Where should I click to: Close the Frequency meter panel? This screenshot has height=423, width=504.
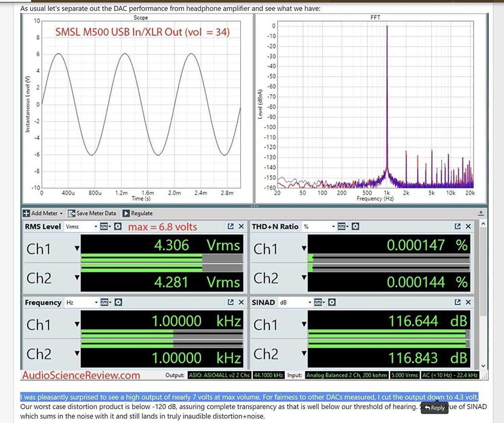(241, 302)
